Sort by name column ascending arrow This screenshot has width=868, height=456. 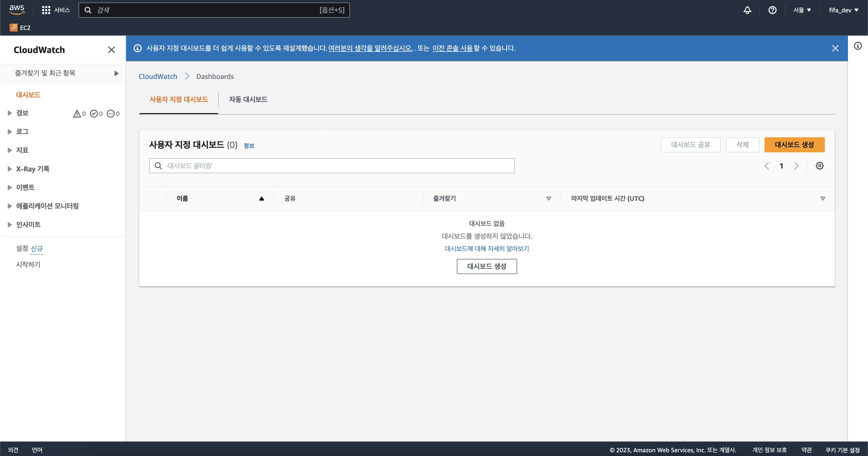[261, 199]
